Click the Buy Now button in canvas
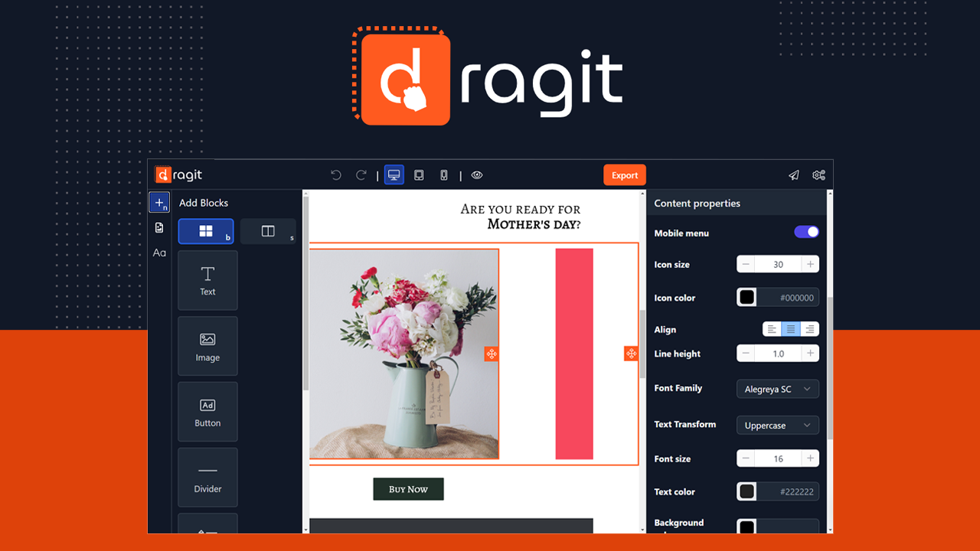The height and width of the screenshot is (551, 980). click(408, 489)
